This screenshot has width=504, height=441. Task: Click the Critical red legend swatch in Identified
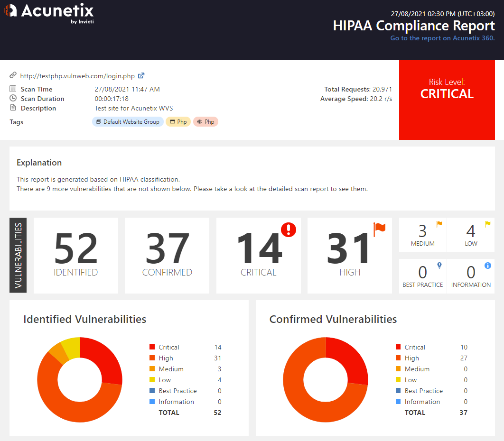click(152, 347)
